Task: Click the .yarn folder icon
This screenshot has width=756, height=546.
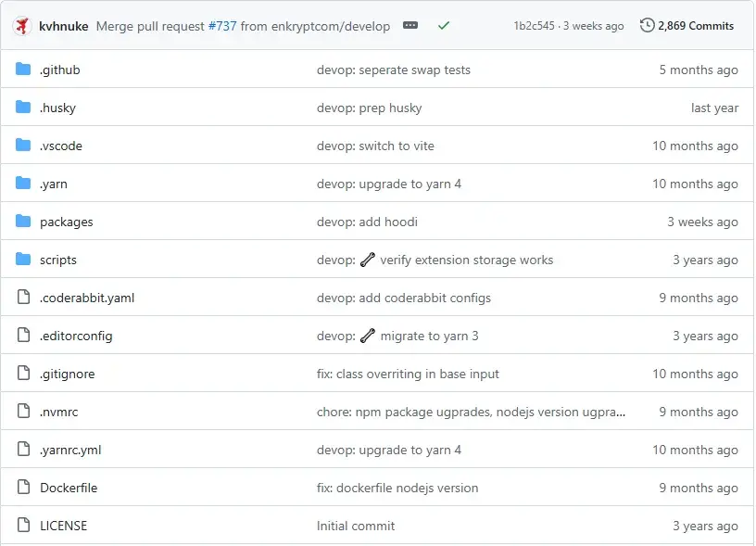Action: point(23,184)
